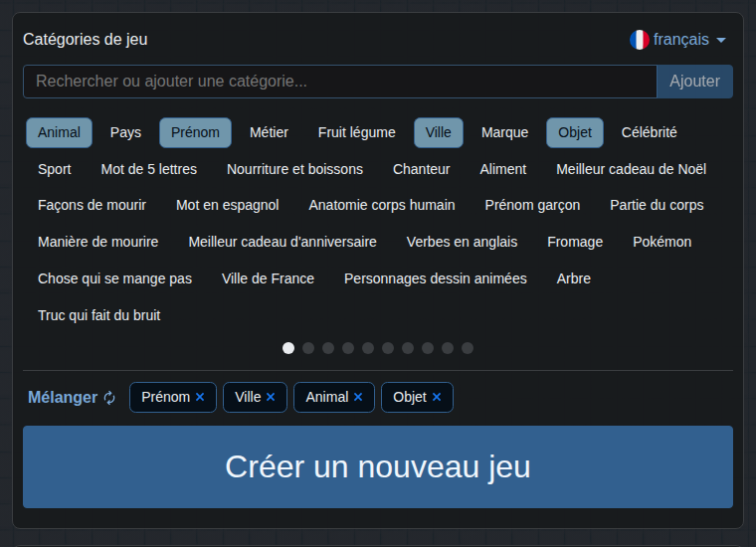The width and height of the screenshot is (756, 547).
Task: Go to the fourth pagination dot
Action: pyautogui.click(x=348, y=348)
